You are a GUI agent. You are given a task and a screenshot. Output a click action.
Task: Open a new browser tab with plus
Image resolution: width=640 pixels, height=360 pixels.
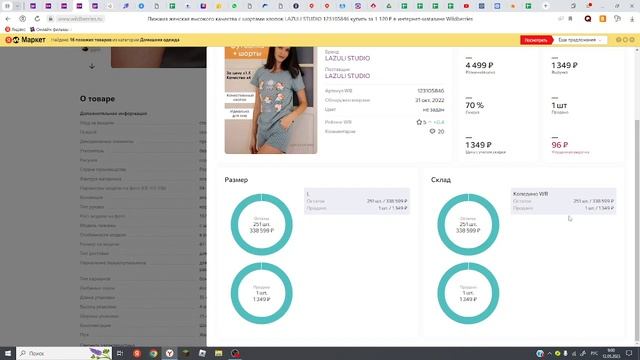(545, 6)
